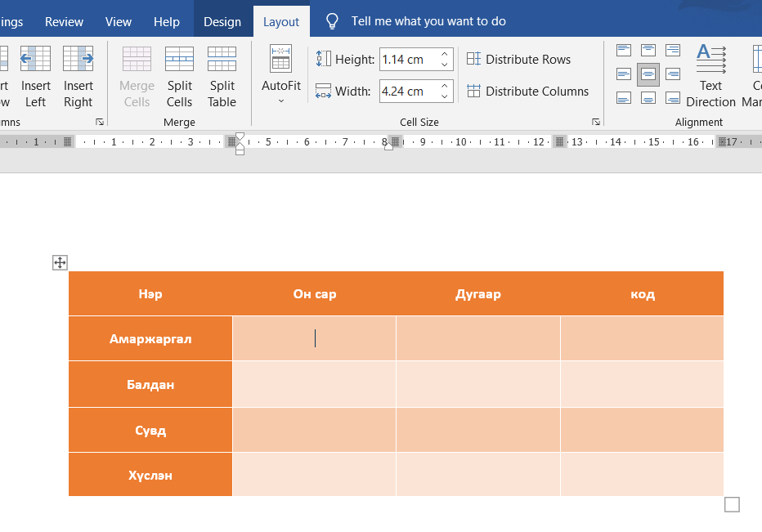This screenshot has width=762, height=532.
Task: Click the Дугаар cell for Сувд
Action: point(478,430)
